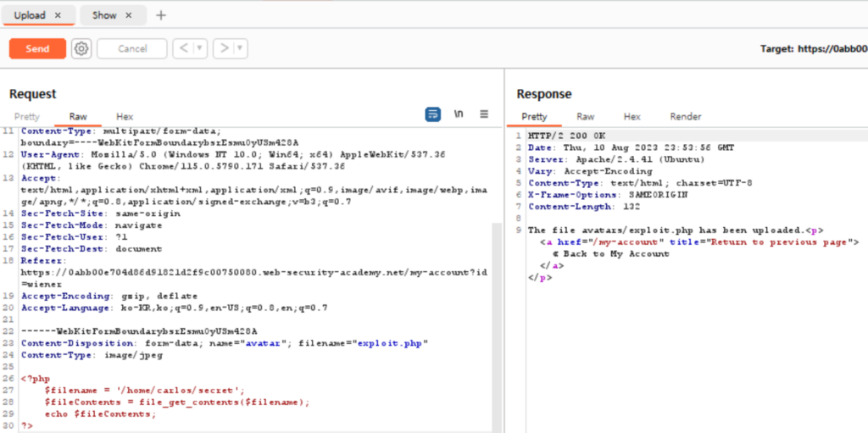Close the Show tab
Screen dimensions: 868x433
(x=129, y=15)
